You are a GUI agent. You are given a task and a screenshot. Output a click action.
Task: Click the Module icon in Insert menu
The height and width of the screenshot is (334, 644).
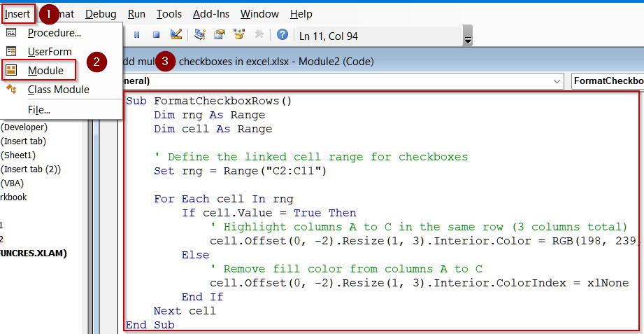(11, 70)
